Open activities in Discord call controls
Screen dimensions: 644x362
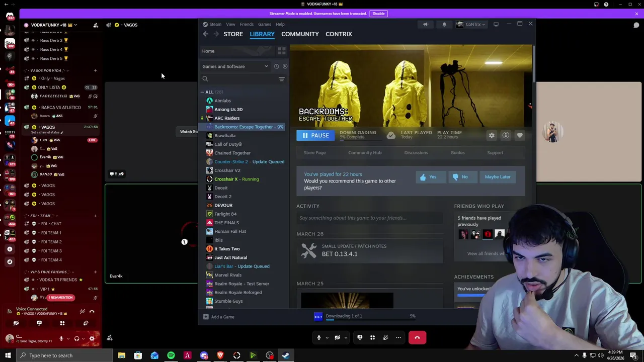[373, 337]
